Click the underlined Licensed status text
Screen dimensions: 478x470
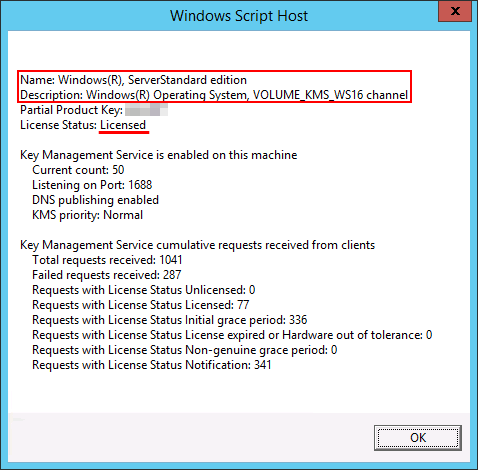point(123,125)
